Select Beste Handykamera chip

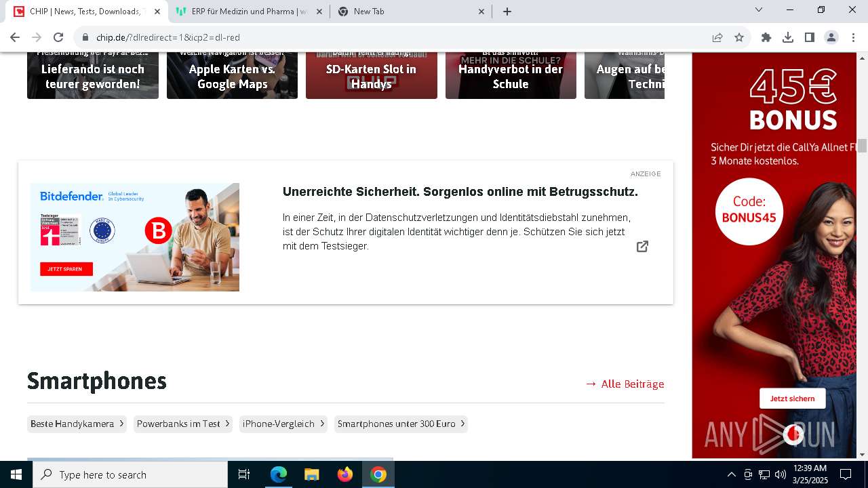pos(77,424)
